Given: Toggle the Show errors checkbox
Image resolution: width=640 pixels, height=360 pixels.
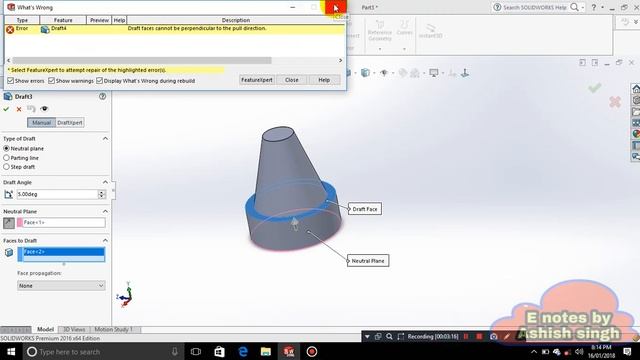Looking at the screenshot, I should pos(10,81).
